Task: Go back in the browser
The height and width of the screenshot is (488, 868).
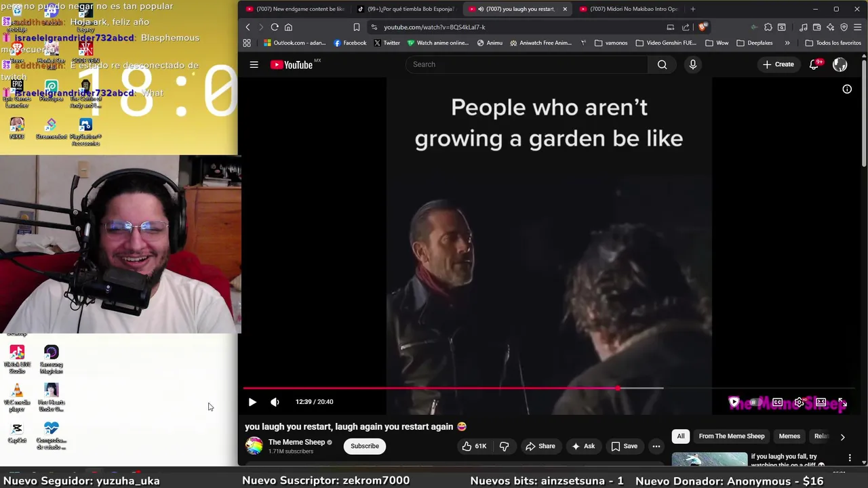Action: coord(248,27)
